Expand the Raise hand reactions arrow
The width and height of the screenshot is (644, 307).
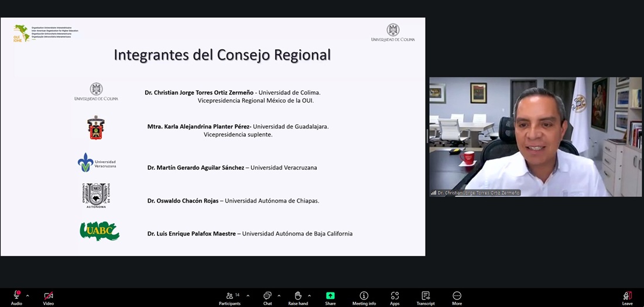click(x=309, y=295)
